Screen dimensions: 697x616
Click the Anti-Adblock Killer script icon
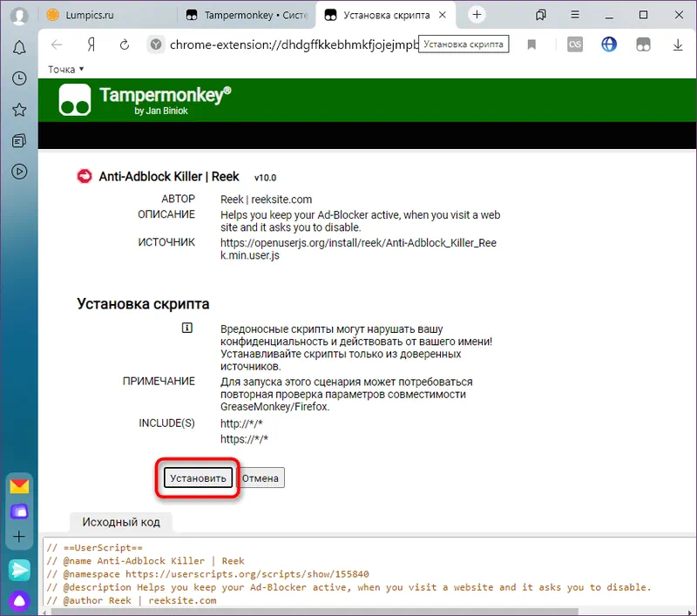click(x=85, y=176)
